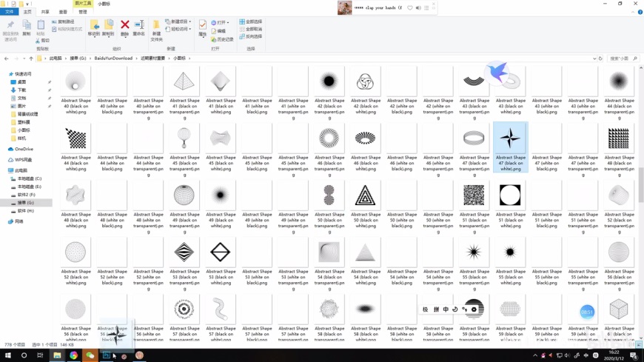The width and height of the screenshot is (644, 362).
Task: Switch to the 共享 Share tab
Action: (x=45, y=12)
